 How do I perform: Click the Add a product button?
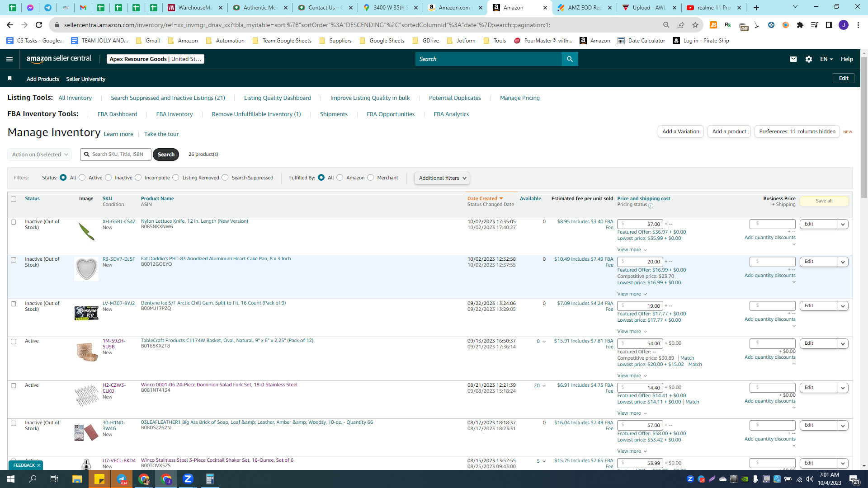[729, 131]
